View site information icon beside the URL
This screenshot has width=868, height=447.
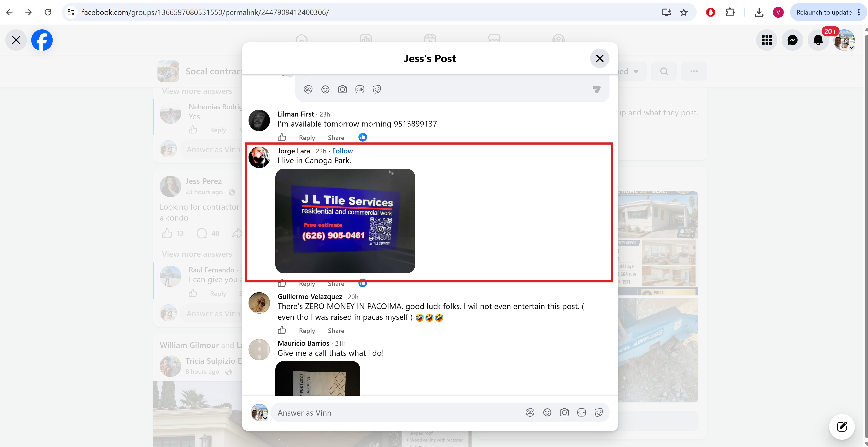pyautogui.click(x=71, y=13)
